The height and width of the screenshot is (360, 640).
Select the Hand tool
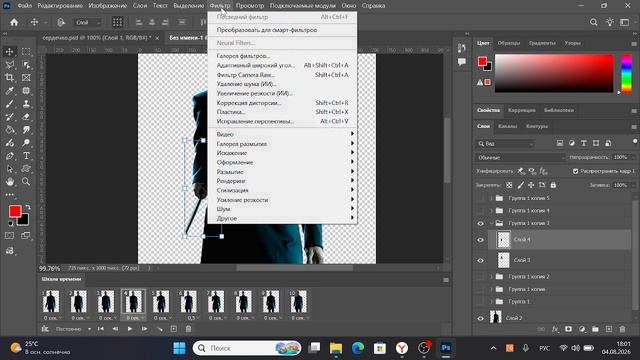[9, 182]
